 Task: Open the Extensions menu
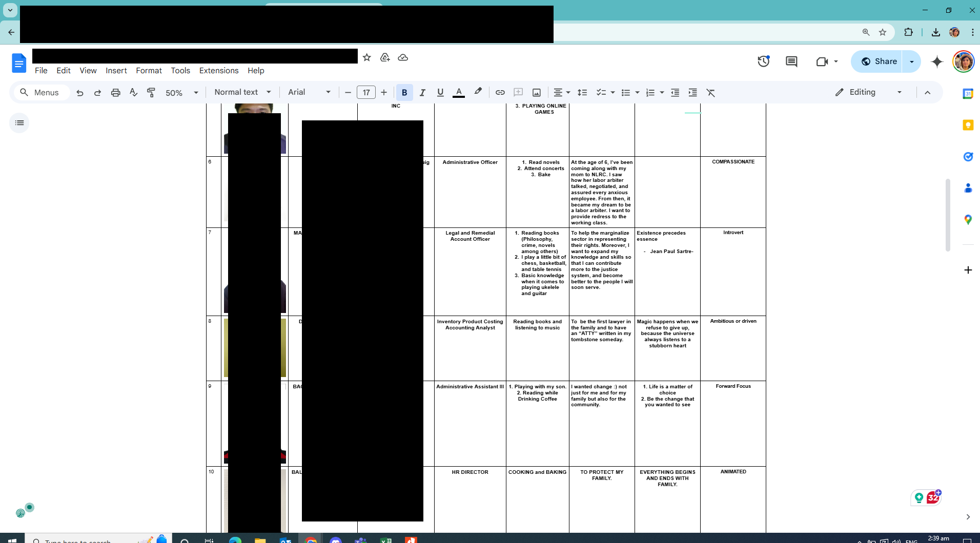pyautogui.click(x=219, y=71)
